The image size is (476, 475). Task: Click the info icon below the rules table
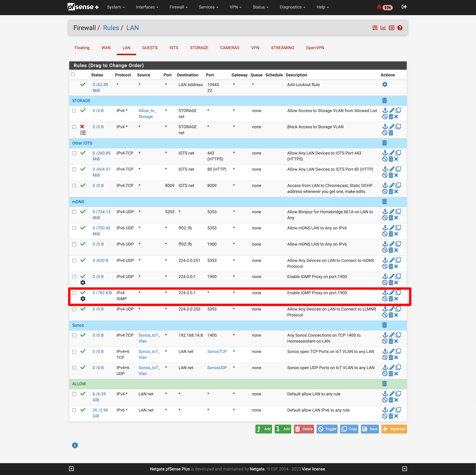[x=75, y=445]
